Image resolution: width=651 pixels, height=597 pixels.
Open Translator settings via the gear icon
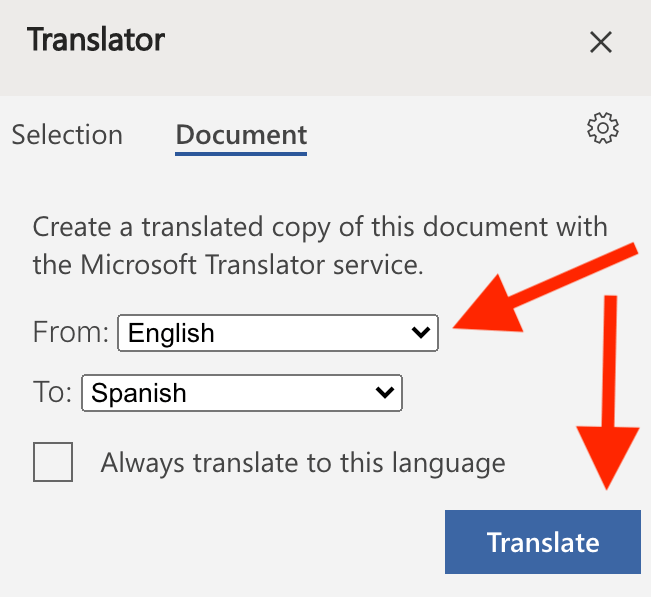click(x=602, y=128)
